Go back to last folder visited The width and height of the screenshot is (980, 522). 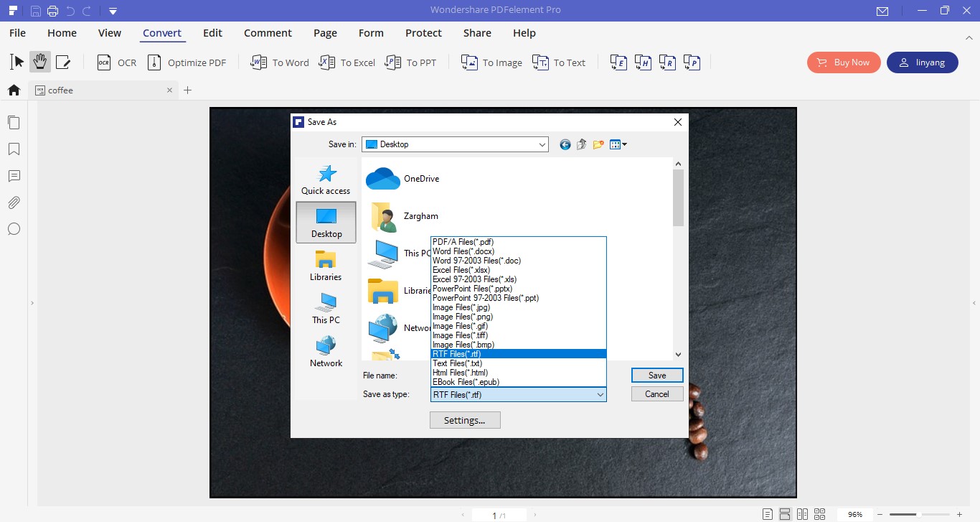point(565,144)
